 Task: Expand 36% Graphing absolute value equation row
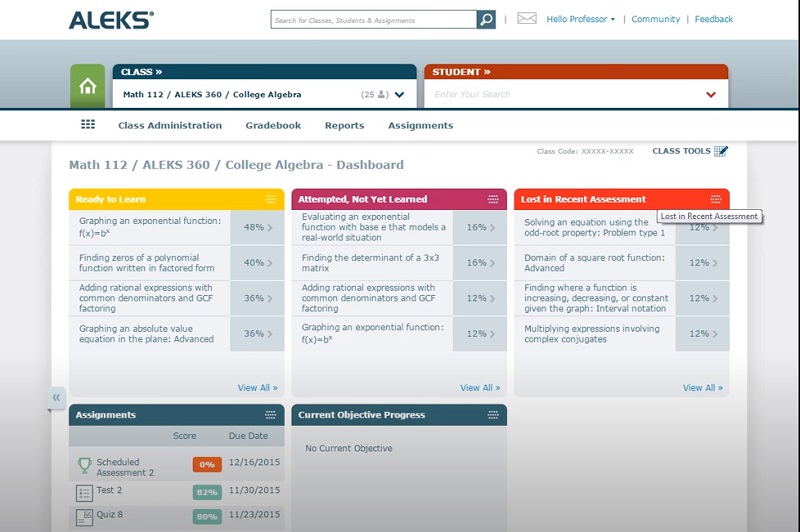tap(257, 334)
